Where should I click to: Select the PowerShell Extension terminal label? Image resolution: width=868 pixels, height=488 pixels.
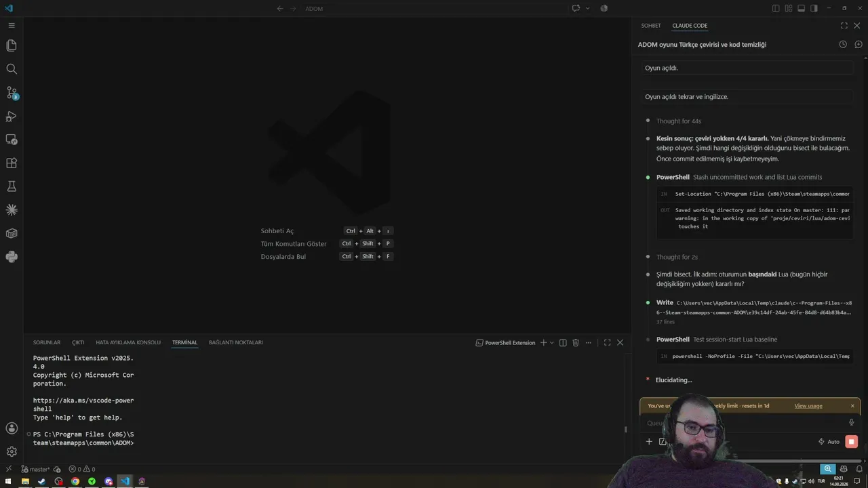click(506, 343)
